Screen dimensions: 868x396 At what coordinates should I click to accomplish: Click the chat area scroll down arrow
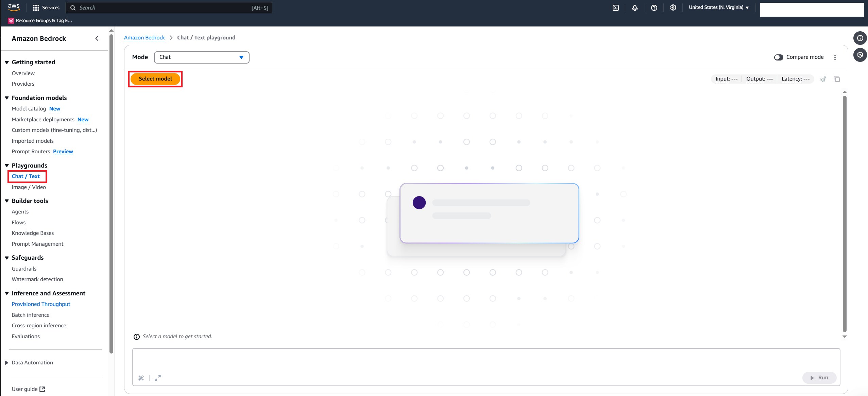[x=845, y=337]
